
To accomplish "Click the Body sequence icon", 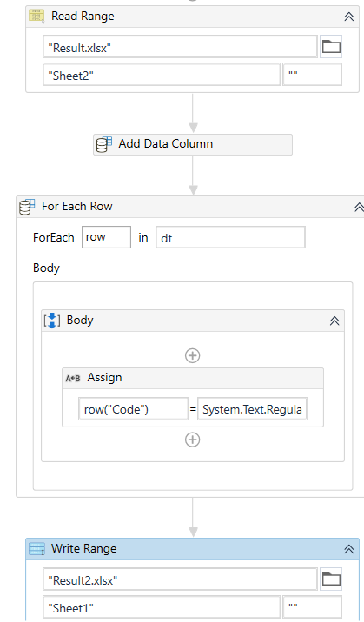I will pos(52,321).
